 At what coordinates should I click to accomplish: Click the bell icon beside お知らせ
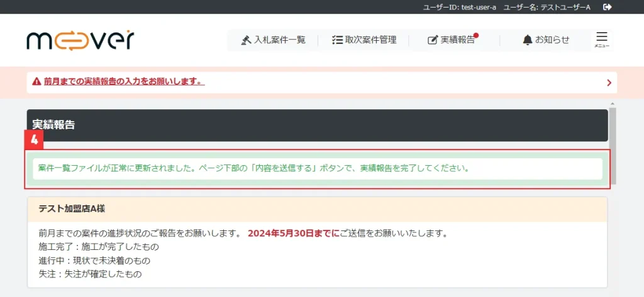coord(527,40)
